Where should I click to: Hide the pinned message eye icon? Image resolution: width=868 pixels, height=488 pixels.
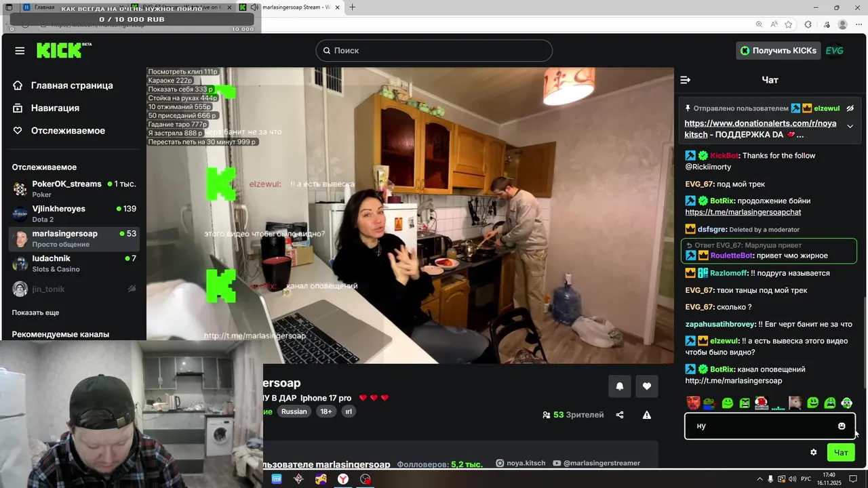(850, 108)
